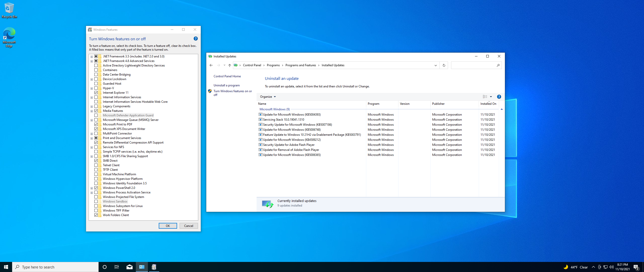Refresh the Installed Updates list
This screenshot has width=644, height=272.
coord(444,65)
